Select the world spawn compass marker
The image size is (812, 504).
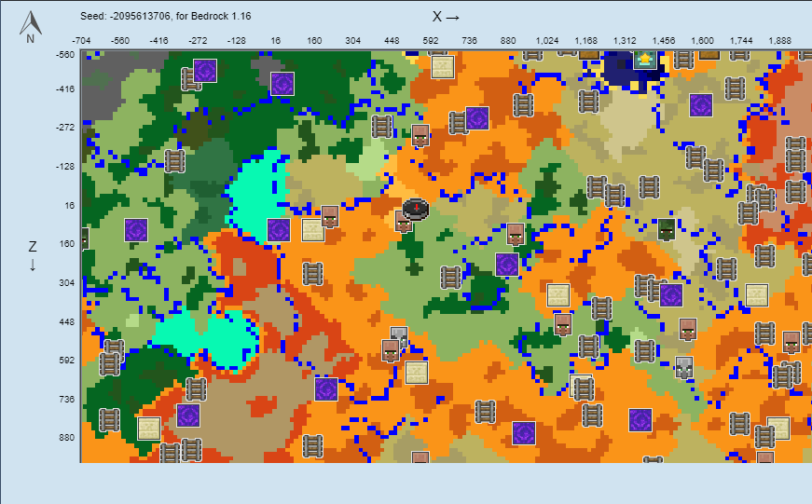pyautogui.click(x=416, y=209)
